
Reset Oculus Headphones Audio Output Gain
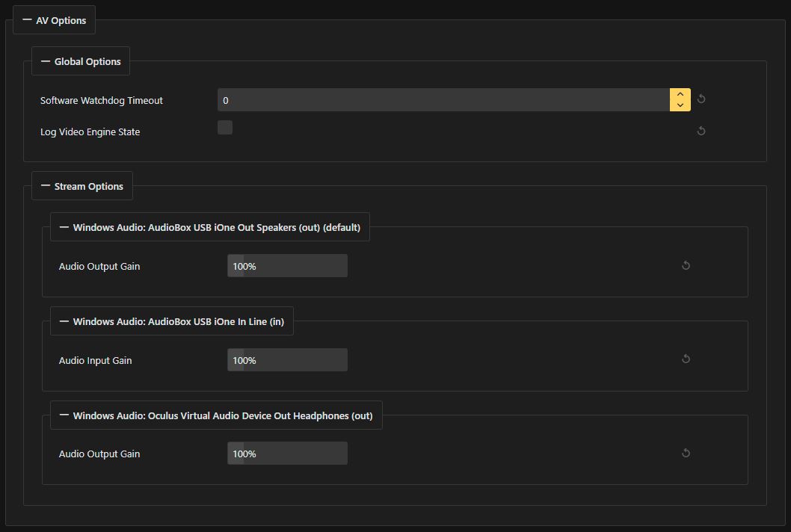click(686, 454)
